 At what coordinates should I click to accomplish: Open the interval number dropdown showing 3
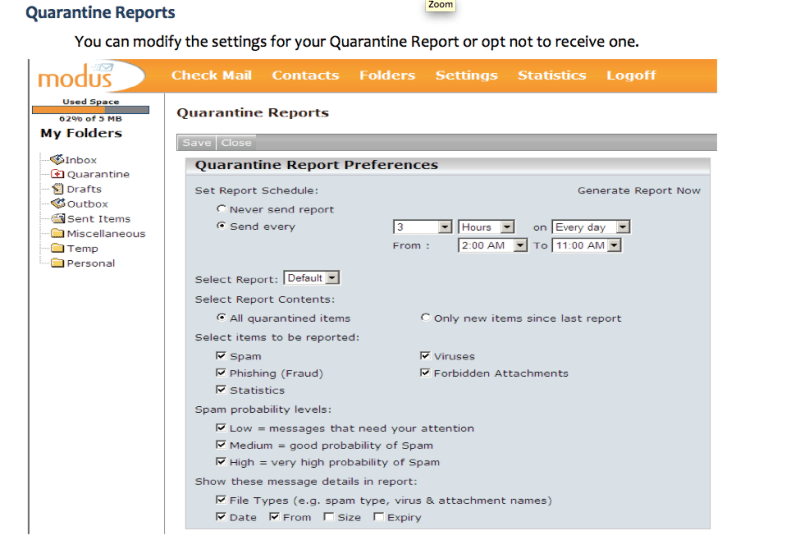(422, 227)
